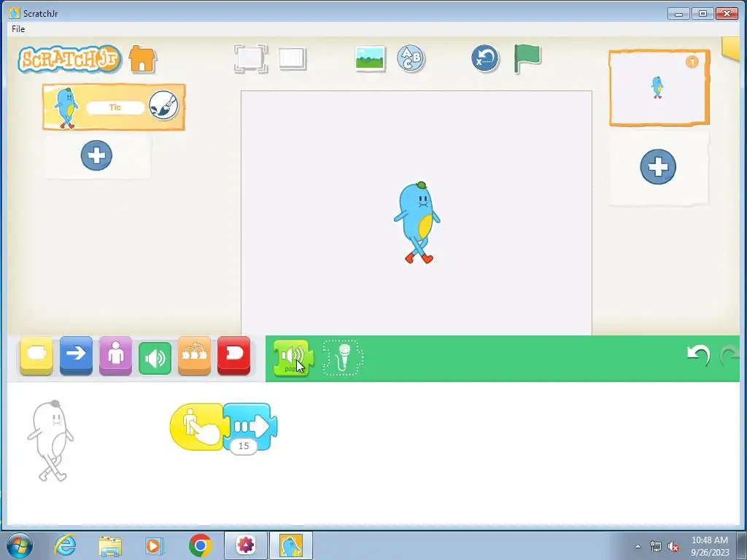Launch Google Chrome from the taskbar
The width and height of the screenshot is (747, 560).
coord(200,545)
